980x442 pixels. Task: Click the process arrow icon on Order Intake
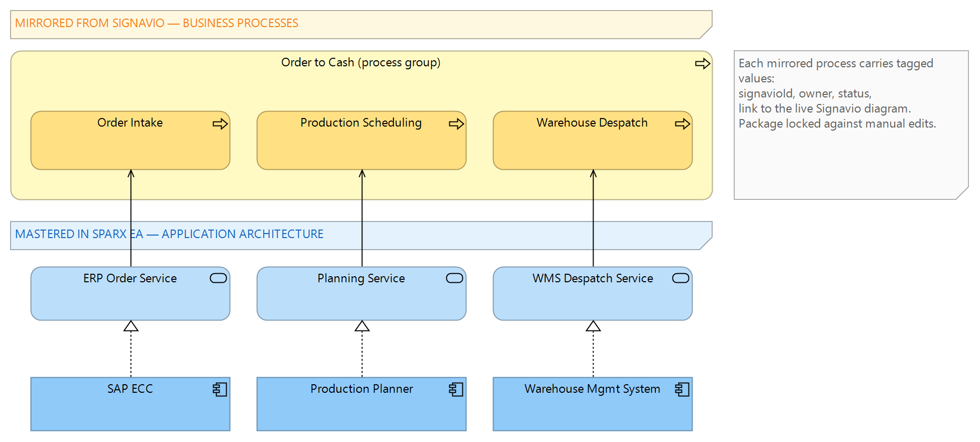(220, 124)
